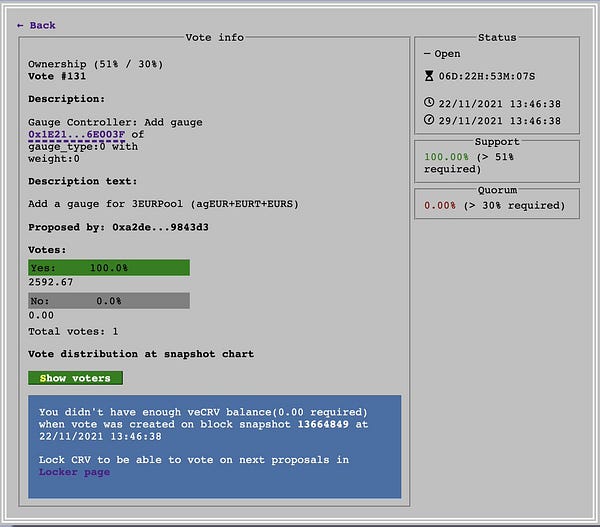Click the 06D:22H:53M:07S countdown timer
The width and height of the screenshot is (600, 527).
pos(487,76)
